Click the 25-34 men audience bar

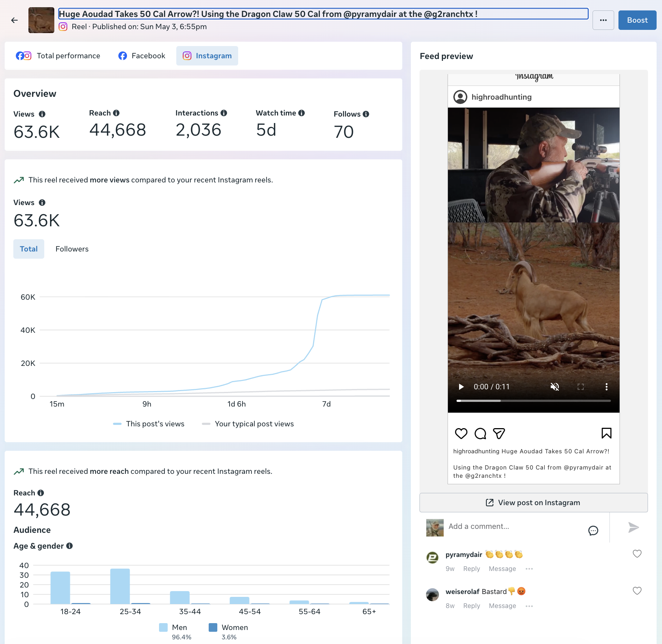click(x=120, y=586)
